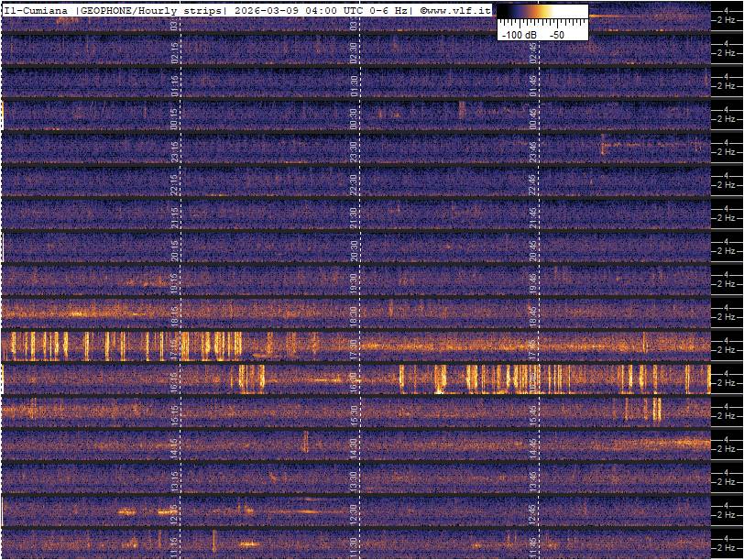Click the www.vlf.it link in header

[459, 9]
